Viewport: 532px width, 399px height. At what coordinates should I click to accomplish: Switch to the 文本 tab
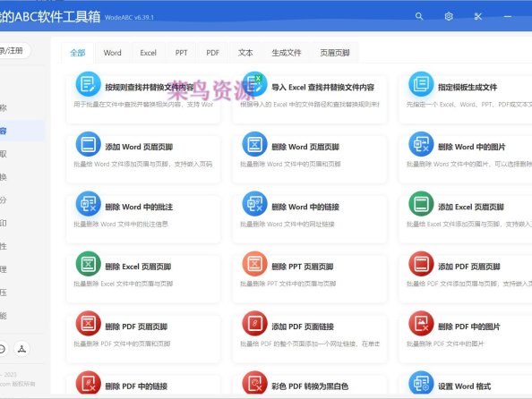tap(245, 53)
